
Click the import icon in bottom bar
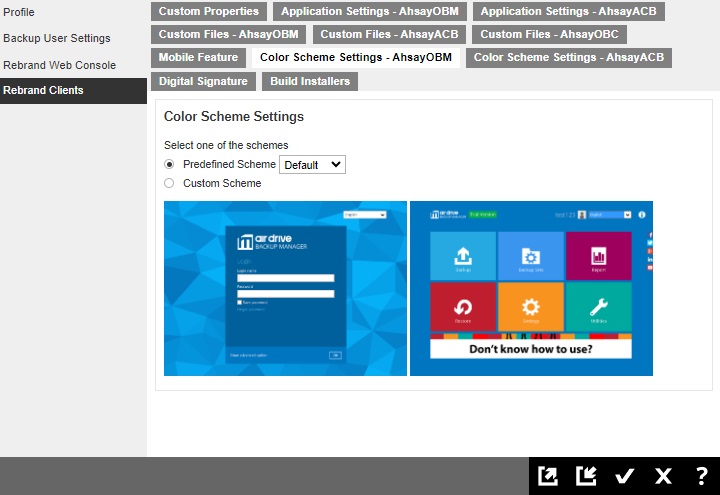pyautogui.click(x=586, y=476)
